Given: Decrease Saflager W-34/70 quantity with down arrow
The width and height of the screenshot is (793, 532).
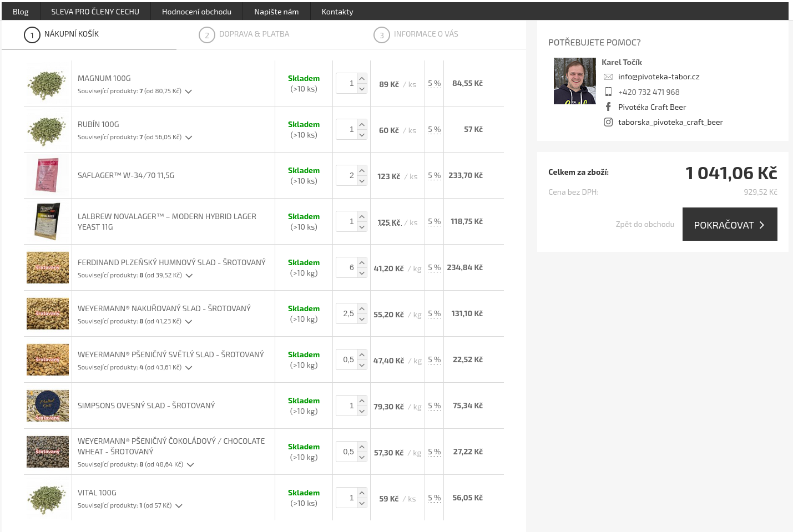Looking at the screenshot, I should (x=362, y=181).
